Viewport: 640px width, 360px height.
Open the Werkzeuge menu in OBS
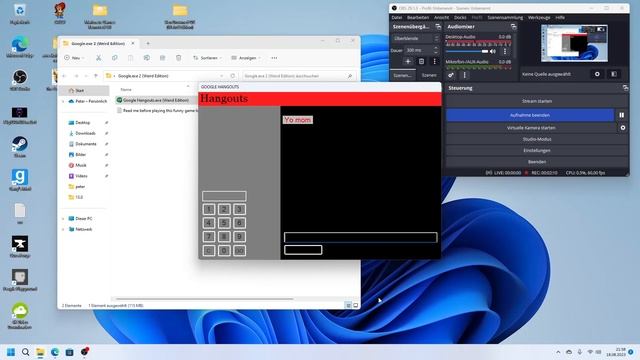pyautogui.click(x=539, y=18)
